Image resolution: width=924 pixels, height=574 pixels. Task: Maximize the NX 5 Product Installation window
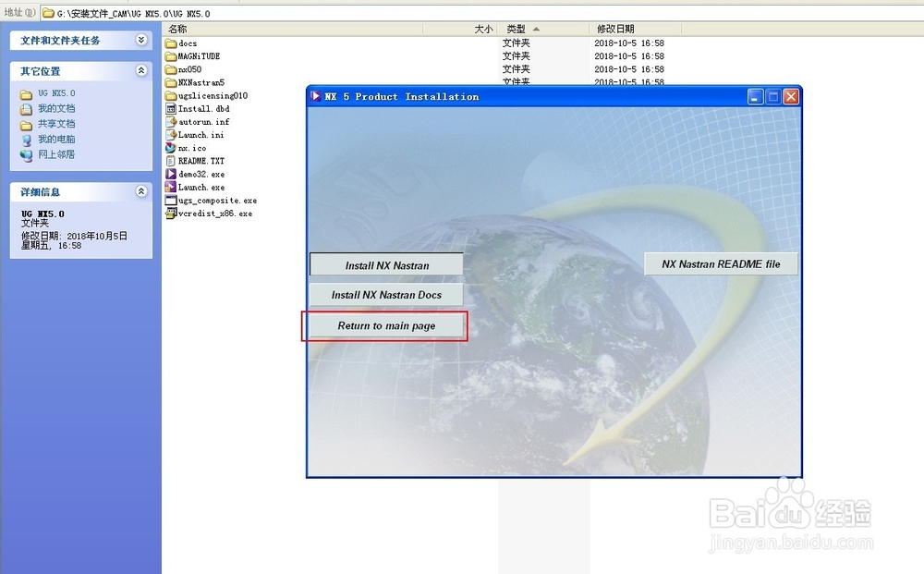(x=773, y=97)
